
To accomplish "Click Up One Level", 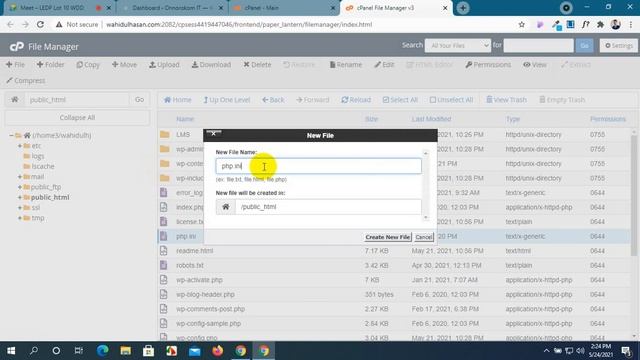I will 227,100.
